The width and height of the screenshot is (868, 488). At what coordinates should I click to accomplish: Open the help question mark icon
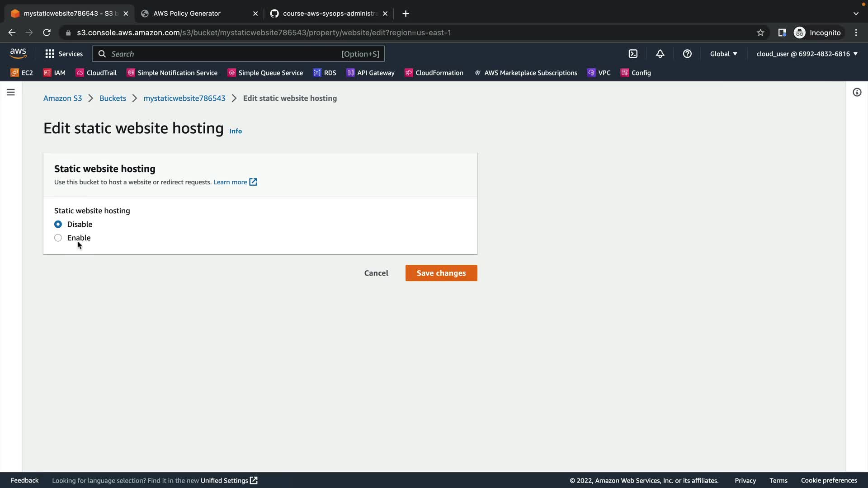[687, 54]
